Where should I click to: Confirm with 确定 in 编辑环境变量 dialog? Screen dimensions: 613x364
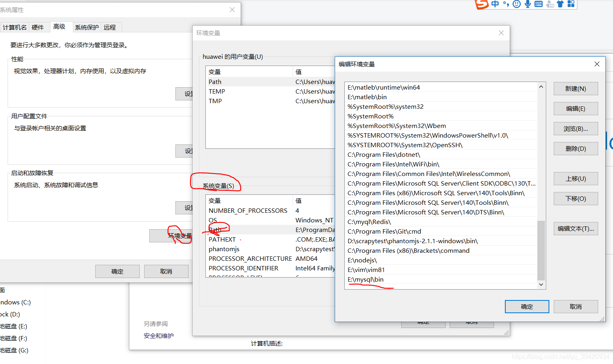[527, 307]
